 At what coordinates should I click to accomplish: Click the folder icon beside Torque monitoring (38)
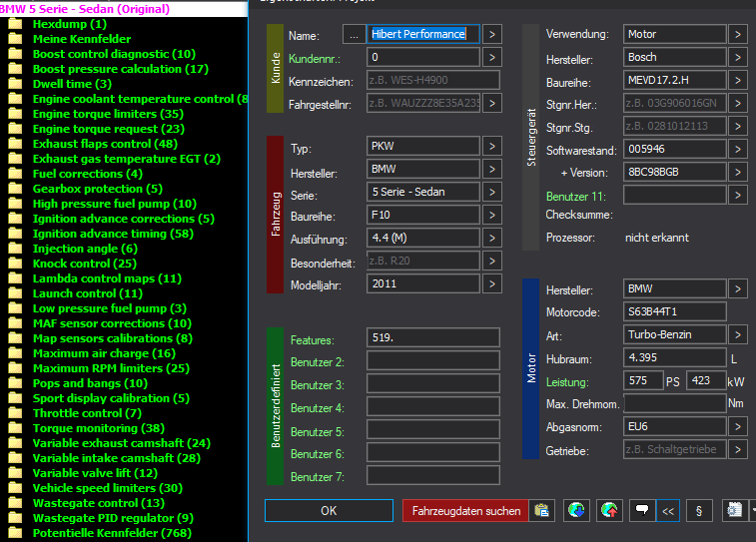15,428
